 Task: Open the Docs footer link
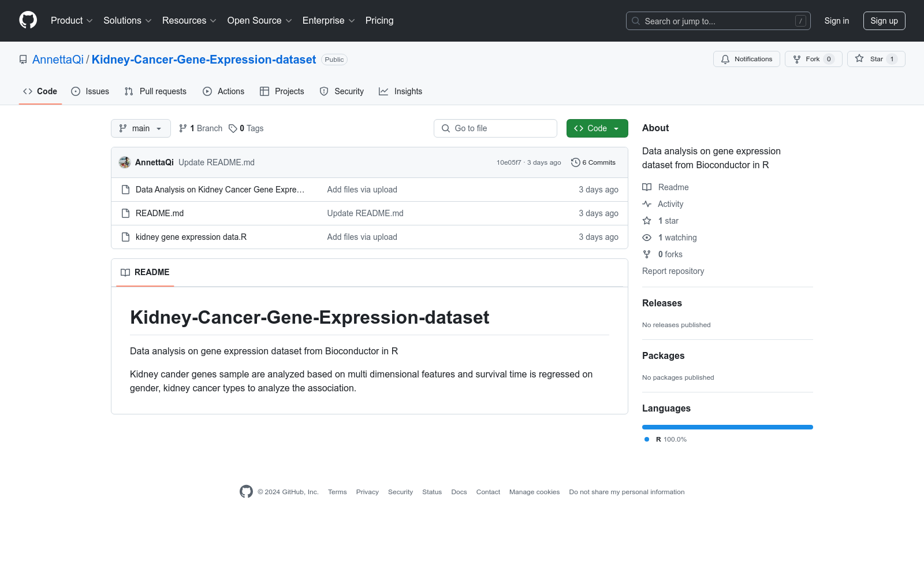(x=459, y=492)
